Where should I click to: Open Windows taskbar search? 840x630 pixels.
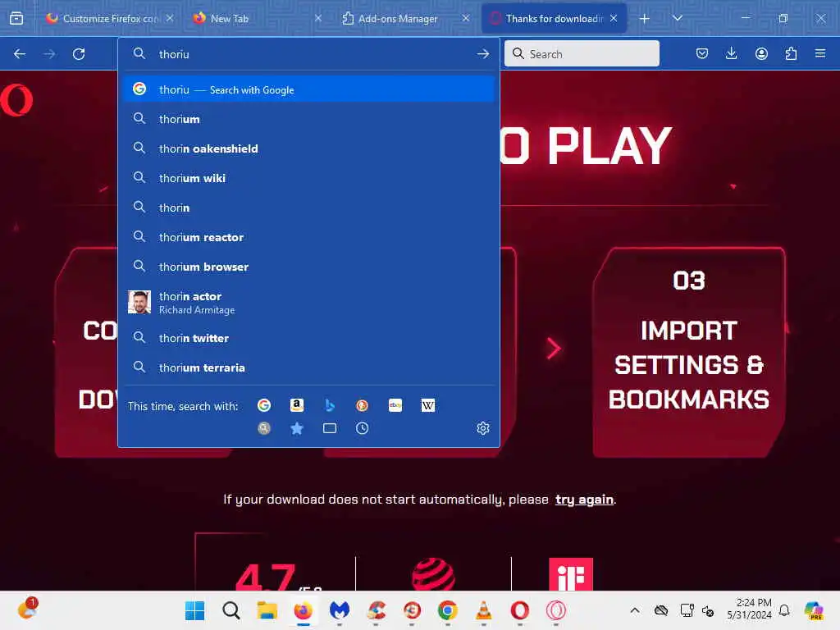coord(231,610)
